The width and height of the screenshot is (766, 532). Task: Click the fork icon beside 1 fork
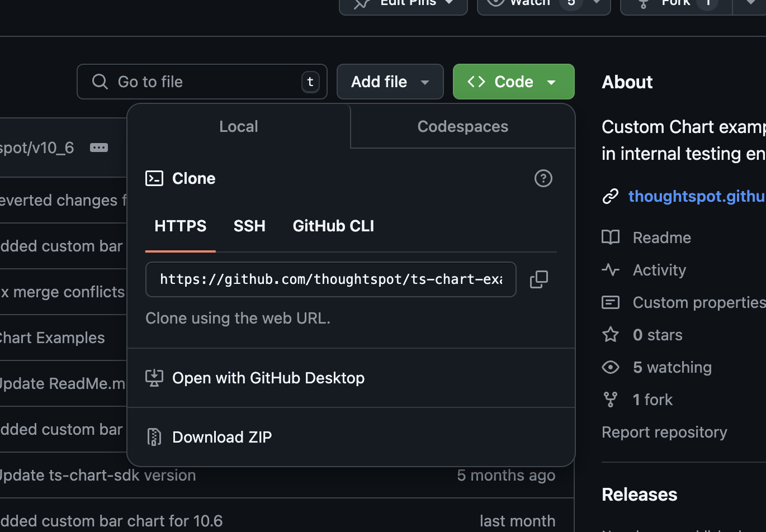pos(611,400)
